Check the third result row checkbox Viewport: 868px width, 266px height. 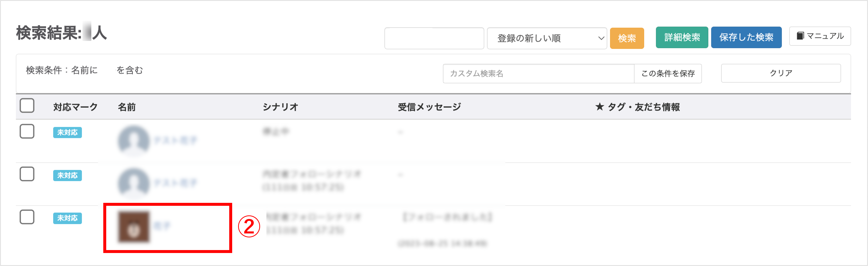pos(27,217)
